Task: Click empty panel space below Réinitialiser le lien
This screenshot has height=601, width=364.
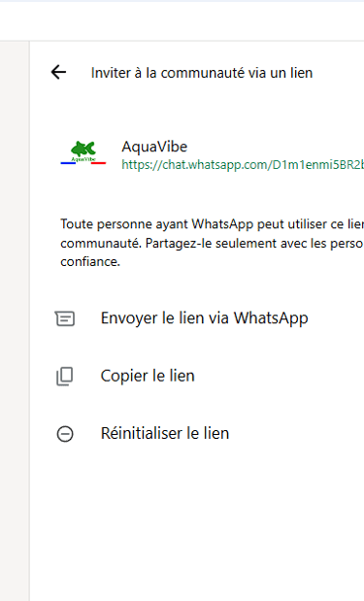Action: (196, 527)
